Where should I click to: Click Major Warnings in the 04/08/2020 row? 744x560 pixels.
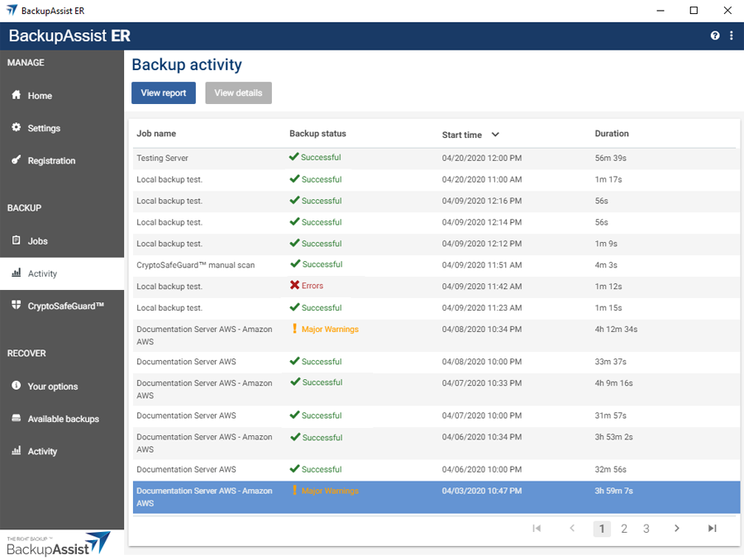pos(330,329)
